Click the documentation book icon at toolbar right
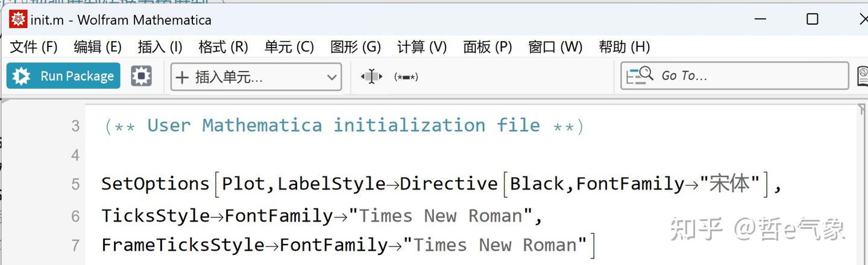Viewport: 868px width, 265px height. tap(863, 76)
